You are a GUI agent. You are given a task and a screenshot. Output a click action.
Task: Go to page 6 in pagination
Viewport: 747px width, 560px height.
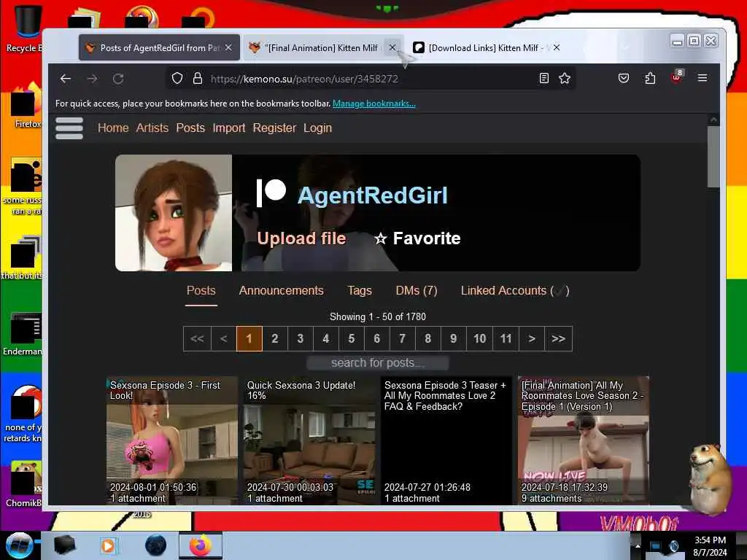[377, 338]
